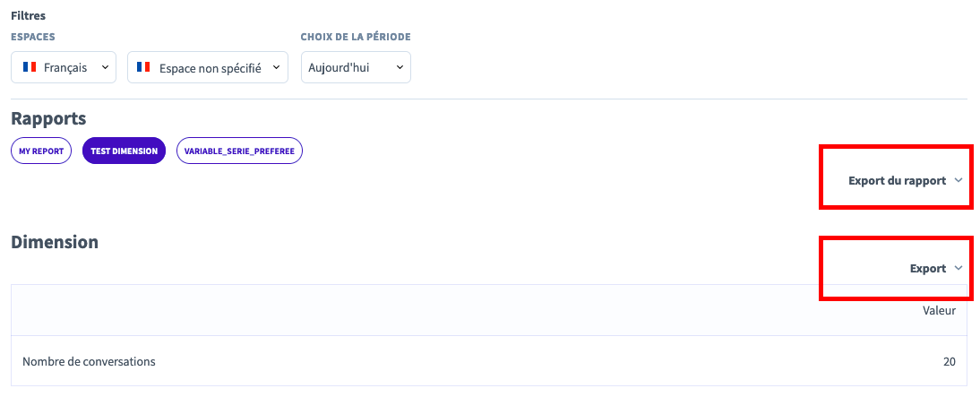Click the Dimension section heading

55,242
